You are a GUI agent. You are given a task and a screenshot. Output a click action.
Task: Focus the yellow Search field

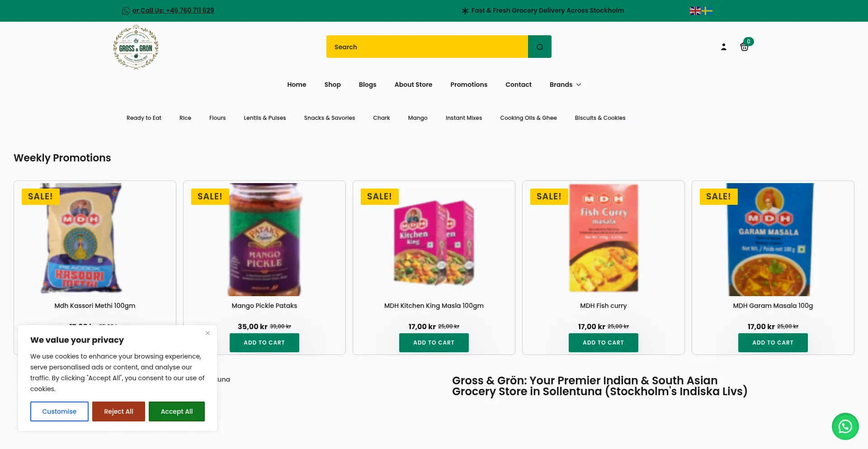click(x=427, y=47)
